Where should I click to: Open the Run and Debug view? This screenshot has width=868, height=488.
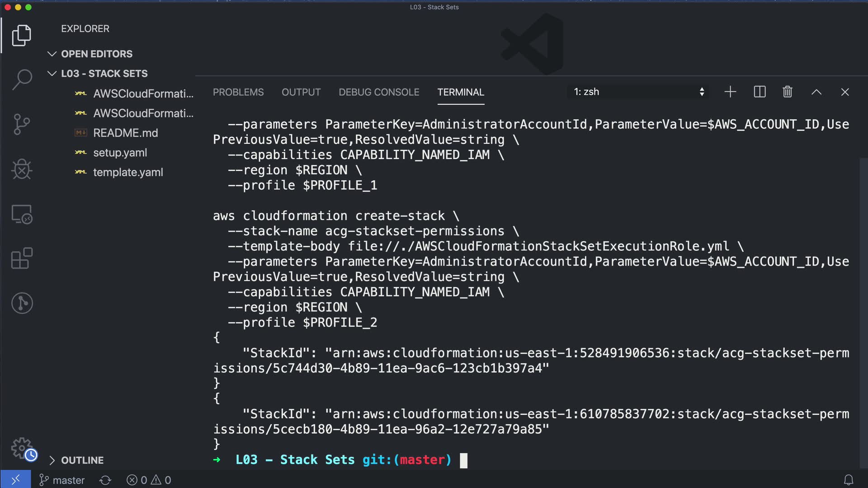22,169
